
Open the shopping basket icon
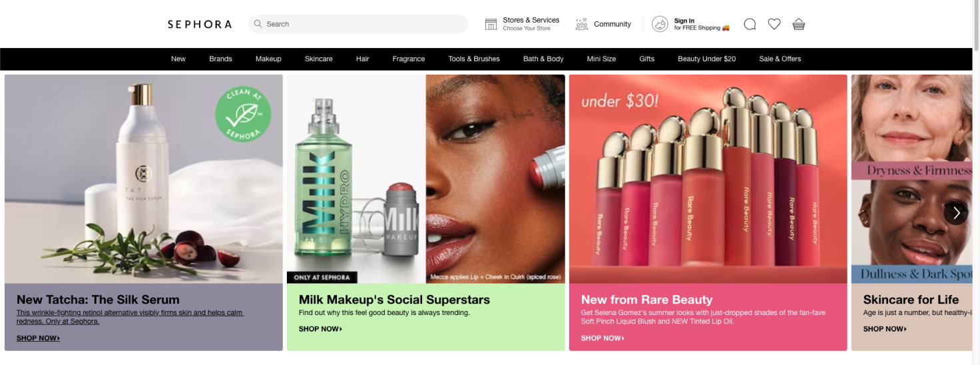[x=799, y=25]
